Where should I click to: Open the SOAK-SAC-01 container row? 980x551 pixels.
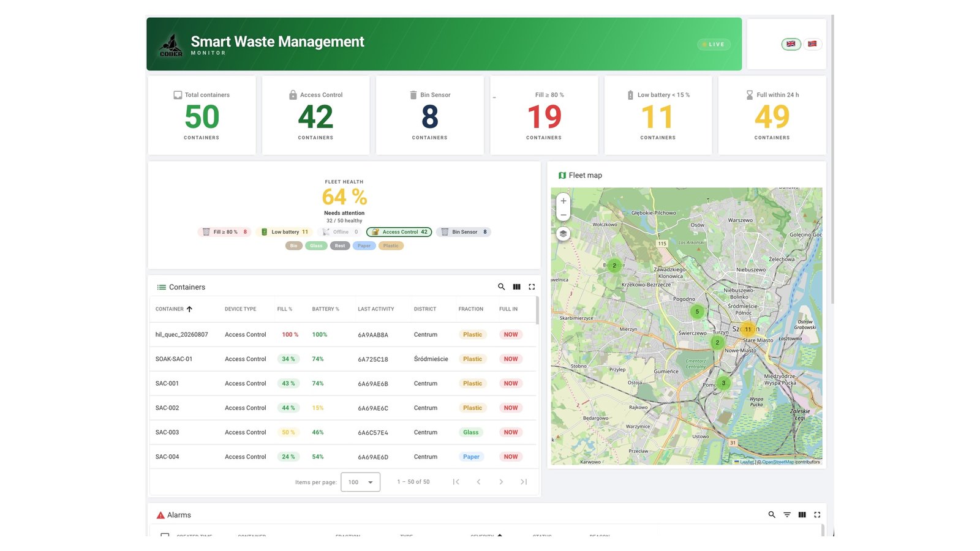(x=343, y=359)
